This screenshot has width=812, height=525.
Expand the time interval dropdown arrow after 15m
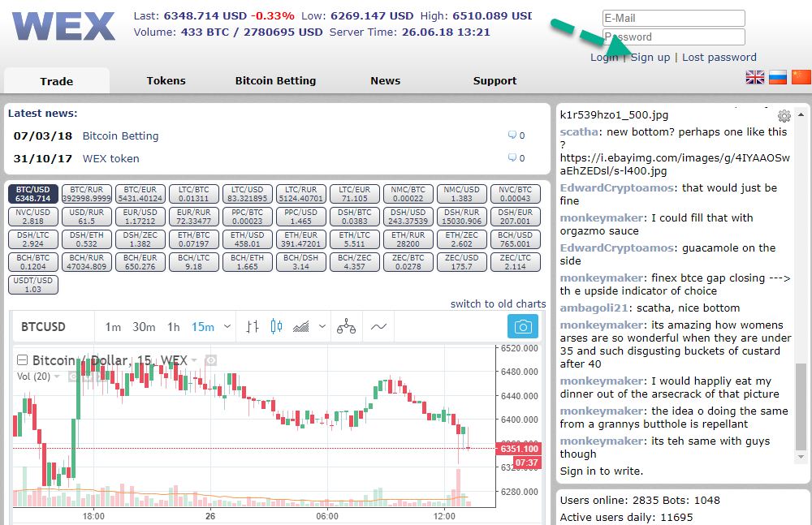point(227,327)
